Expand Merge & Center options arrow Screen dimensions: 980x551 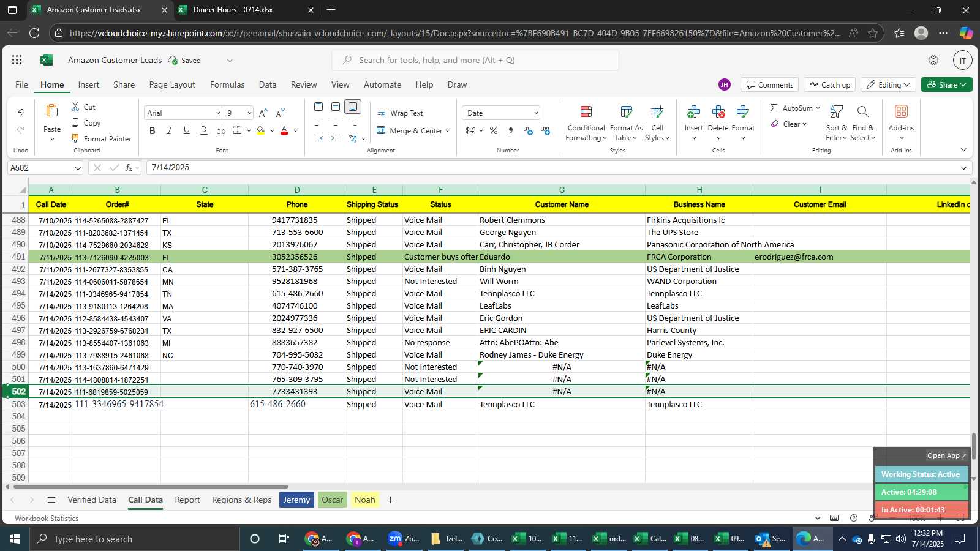448,130
